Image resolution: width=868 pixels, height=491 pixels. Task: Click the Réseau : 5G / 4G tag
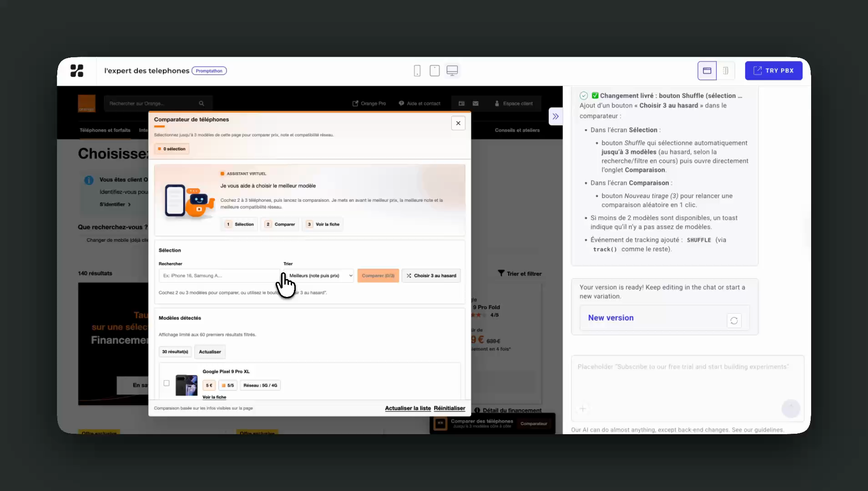click(x=260, y=386)
